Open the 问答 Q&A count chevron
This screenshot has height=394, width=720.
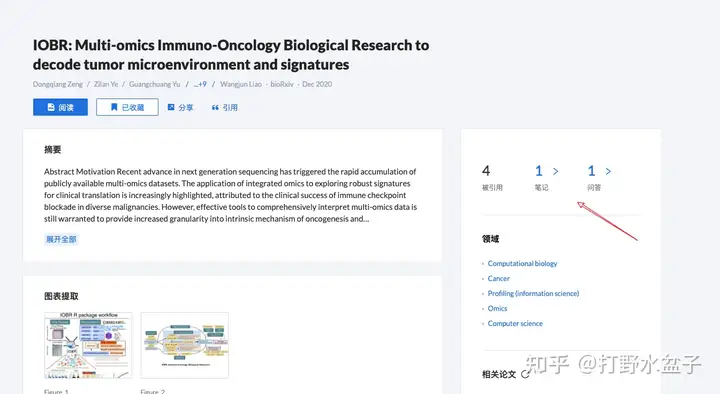[x=608, y=171]
